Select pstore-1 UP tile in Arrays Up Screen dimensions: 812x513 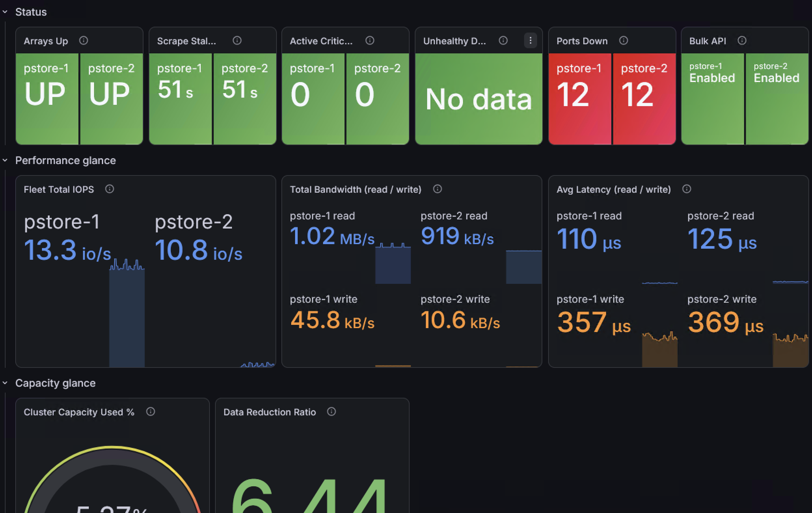tap(47, 99)
